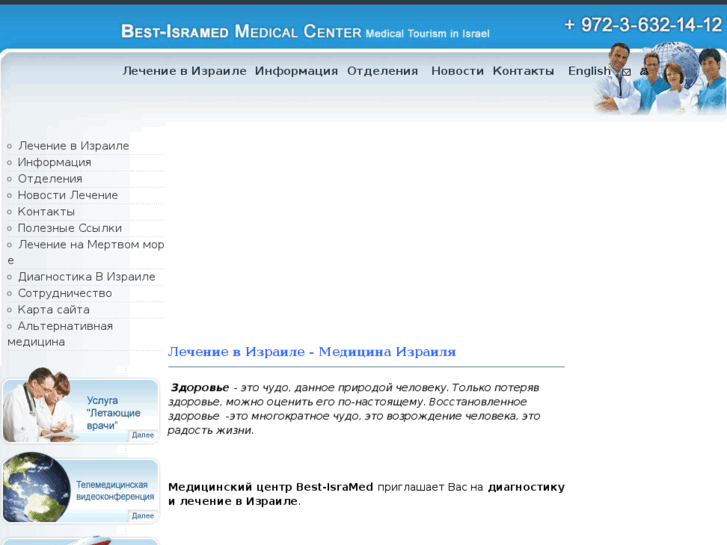Open 'Информация' in top navigation bar
This screenshot has width=727, height=545.
click(296, 71)
